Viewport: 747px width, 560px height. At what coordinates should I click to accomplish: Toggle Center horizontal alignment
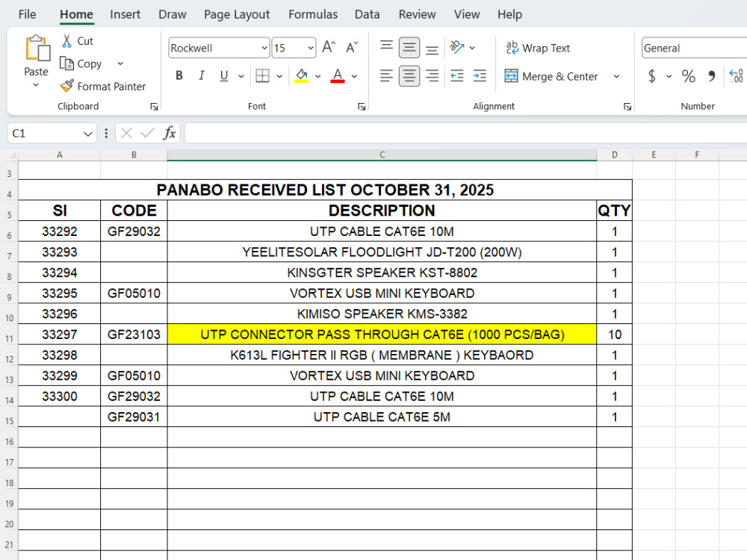409,75
